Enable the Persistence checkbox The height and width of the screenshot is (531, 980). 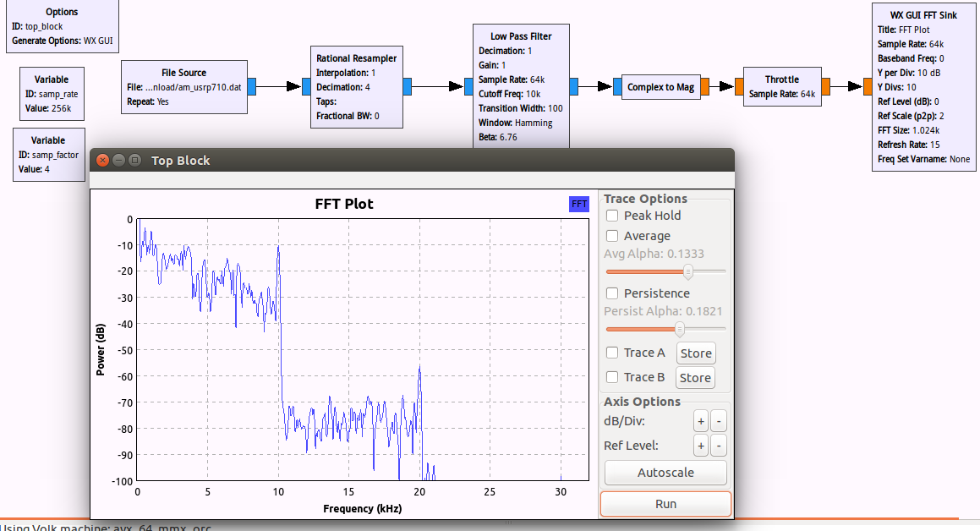tap(612, 293)
